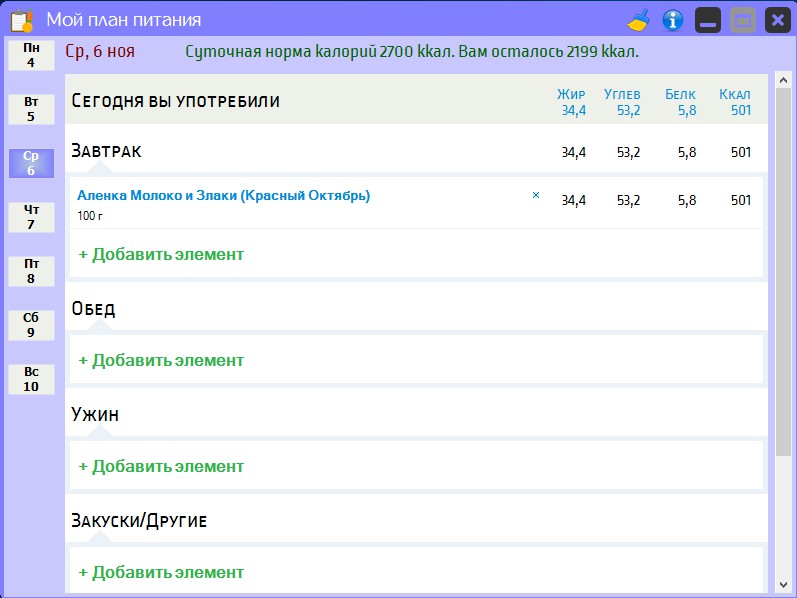Open the info icon in title bar
This screenshot has width=797, height=598.
(x=673, y=21)
